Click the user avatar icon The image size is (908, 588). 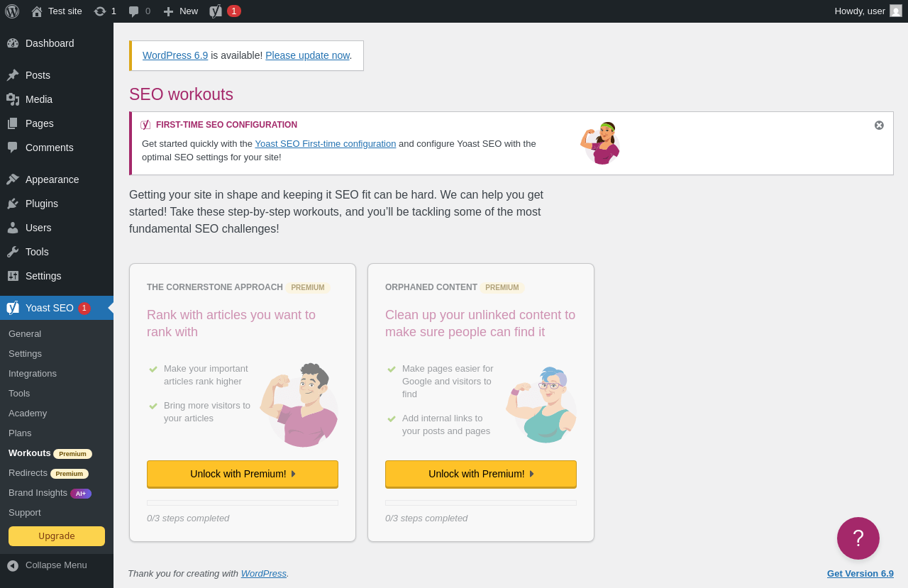coord(896,11)
